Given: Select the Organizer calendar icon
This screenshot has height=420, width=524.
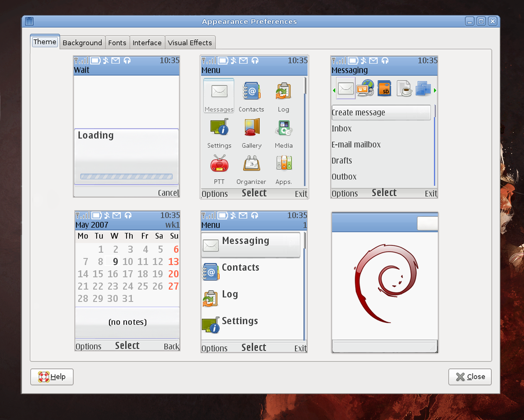Looking at the screenshot, I should coord(251,164).
